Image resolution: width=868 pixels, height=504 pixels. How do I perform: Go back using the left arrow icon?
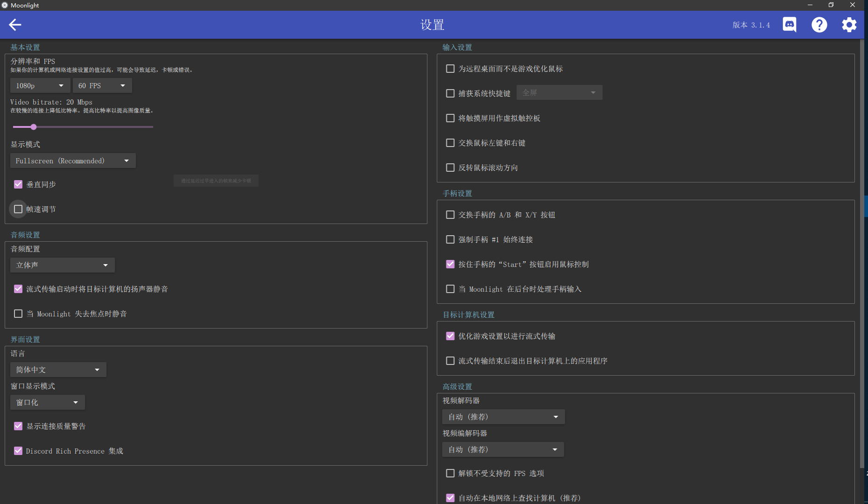tap(15, 25)
